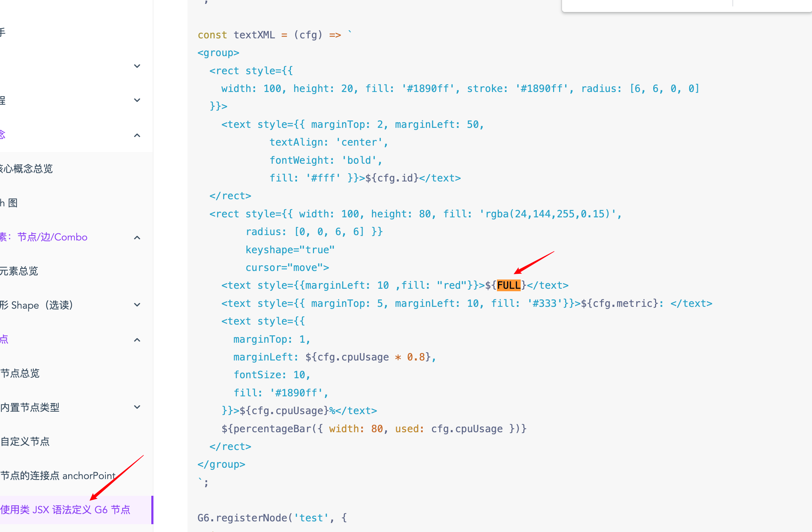
Task: Expand the 内置节点类型 submenu chevron
Action: [137, 407]
